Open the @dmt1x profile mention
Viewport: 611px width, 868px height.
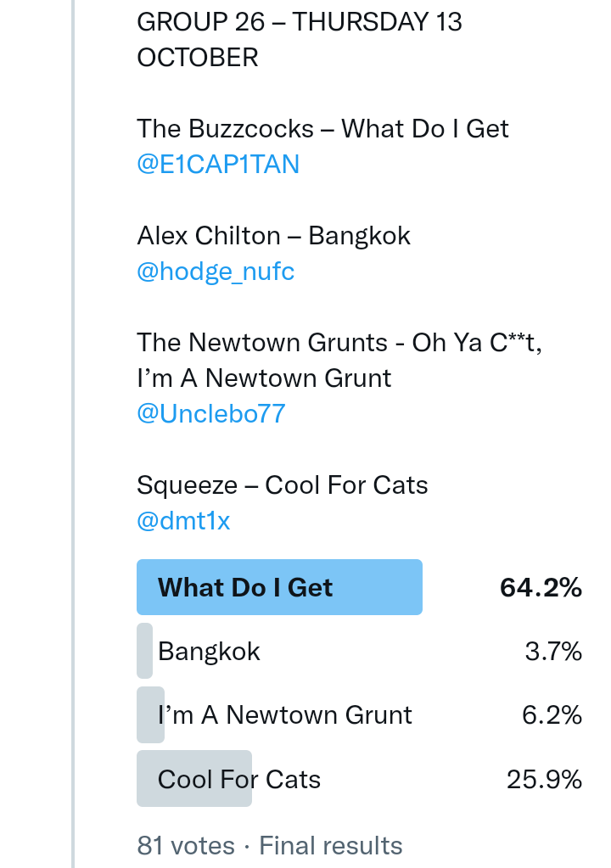tap(183, 520)
